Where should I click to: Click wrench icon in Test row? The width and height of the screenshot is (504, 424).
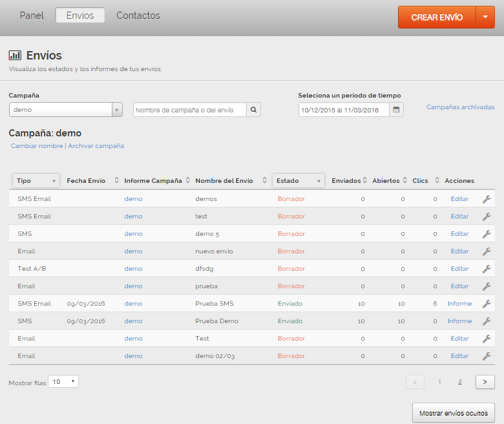point(487,339)
